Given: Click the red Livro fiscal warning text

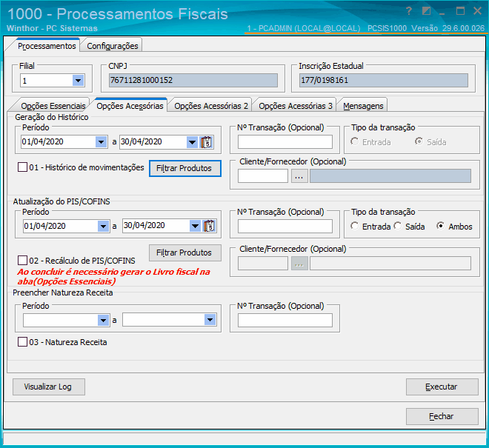Looking at the screenshot, I should pyautogui.click(x=113, y=276).
